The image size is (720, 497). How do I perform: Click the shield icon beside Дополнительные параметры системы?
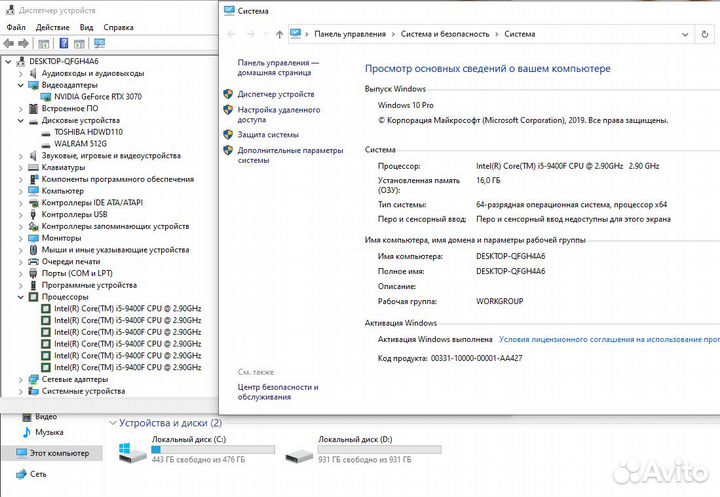(x=228, y=150)
